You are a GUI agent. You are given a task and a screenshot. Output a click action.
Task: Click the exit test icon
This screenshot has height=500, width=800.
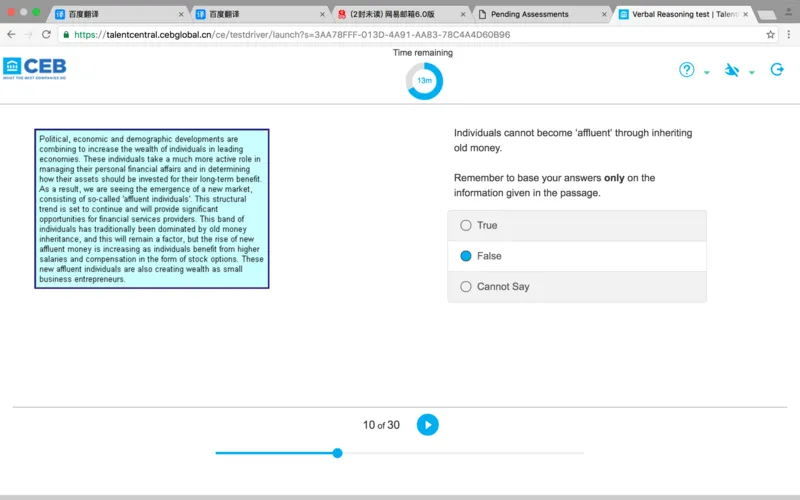point(777,70)
